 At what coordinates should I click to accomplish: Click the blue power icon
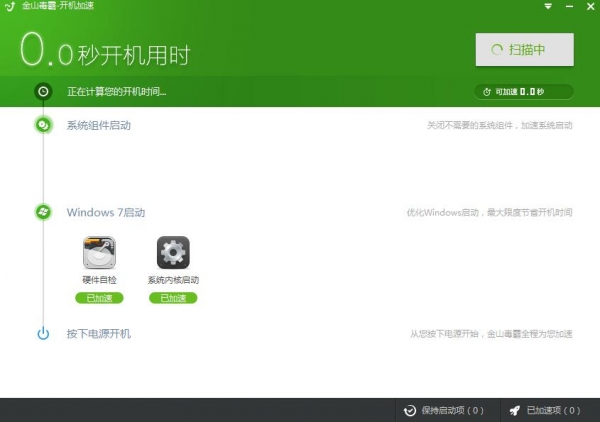coord(43,333)
